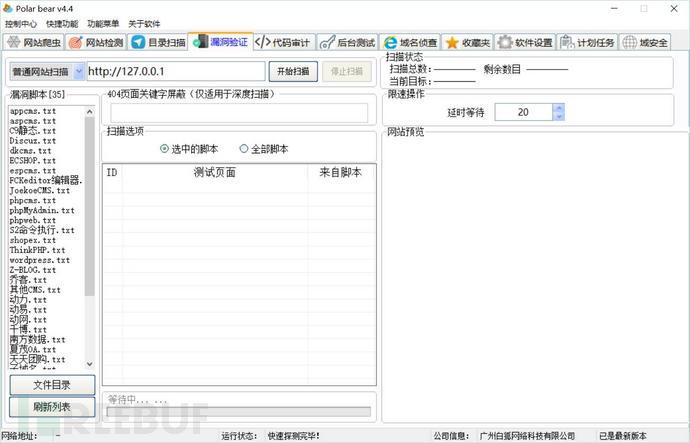Increase the 延时等待 value with up arrow

click(559, 108)
